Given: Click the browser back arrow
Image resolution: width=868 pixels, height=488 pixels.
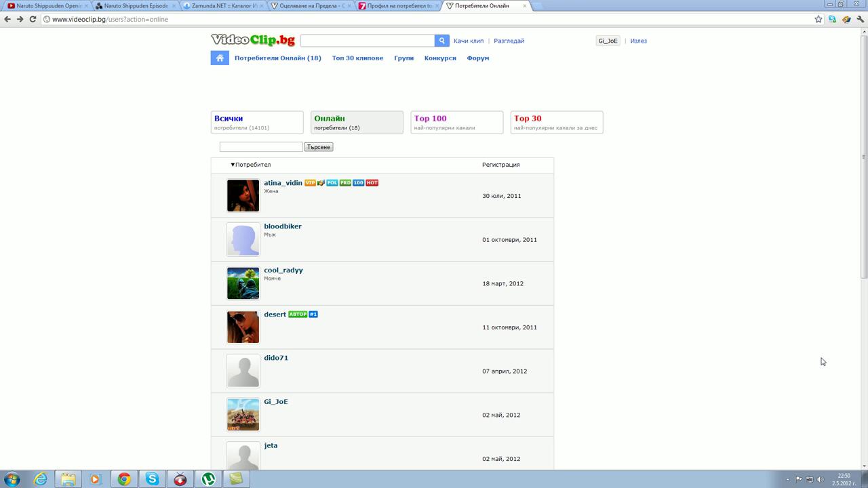Looking at the screenshot, I should (x=7, y=19).
